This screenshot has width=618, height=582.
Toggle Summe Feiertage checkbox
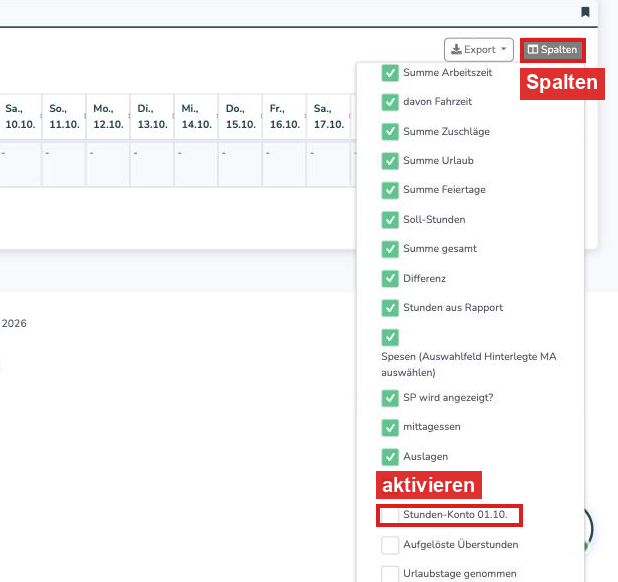point(390,190)
